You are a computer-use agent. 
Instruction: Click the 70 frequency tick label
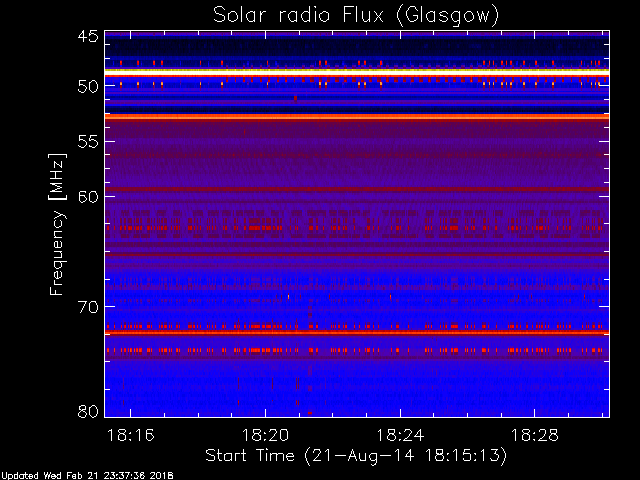88,307
